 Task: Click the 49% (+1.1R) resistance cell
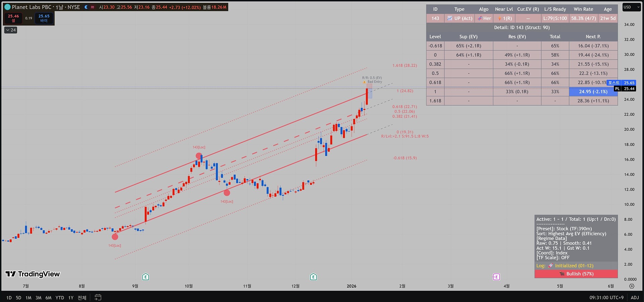pos(517,55)
